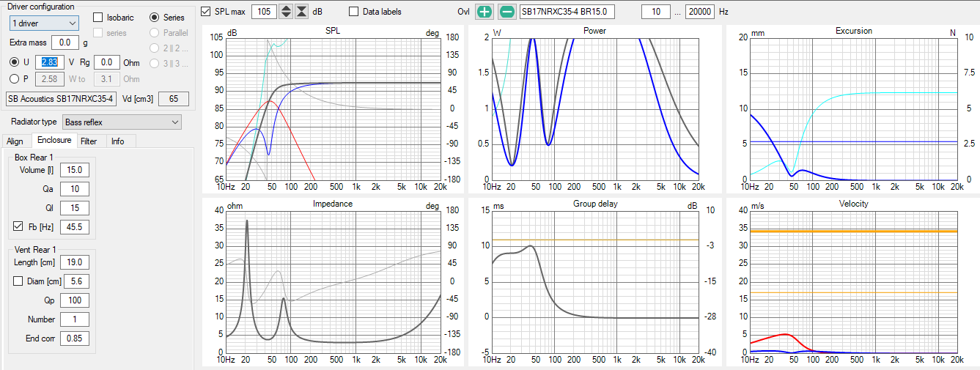Image resolution: width=980 pixels, height=370 pixels.
Task: Click the green add overlay plus button
Action: point(485,12)
